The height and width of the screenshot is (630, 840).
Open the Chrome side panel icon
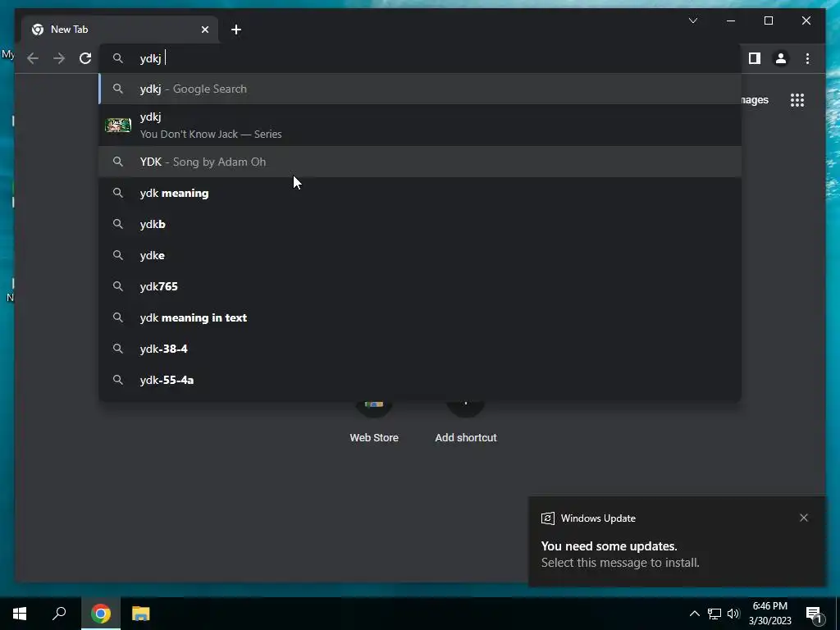pyautogui.click(x=755, y=58)
